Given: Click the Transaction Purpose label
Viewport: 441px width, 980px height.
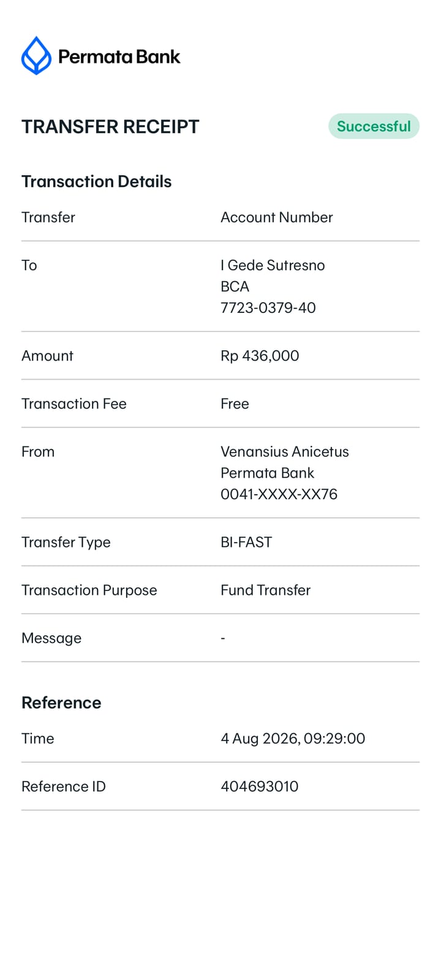Looking at the screenshot, I should point(89,590).
